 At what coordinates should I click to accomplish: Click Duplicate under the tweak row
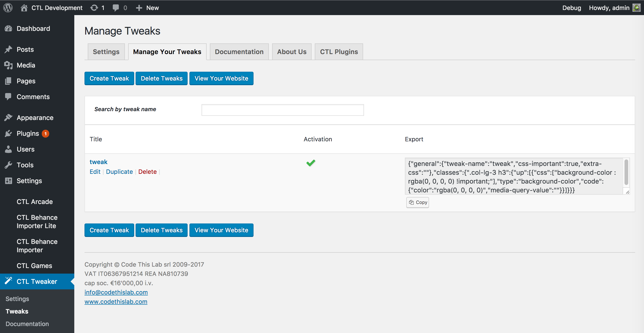119,172
